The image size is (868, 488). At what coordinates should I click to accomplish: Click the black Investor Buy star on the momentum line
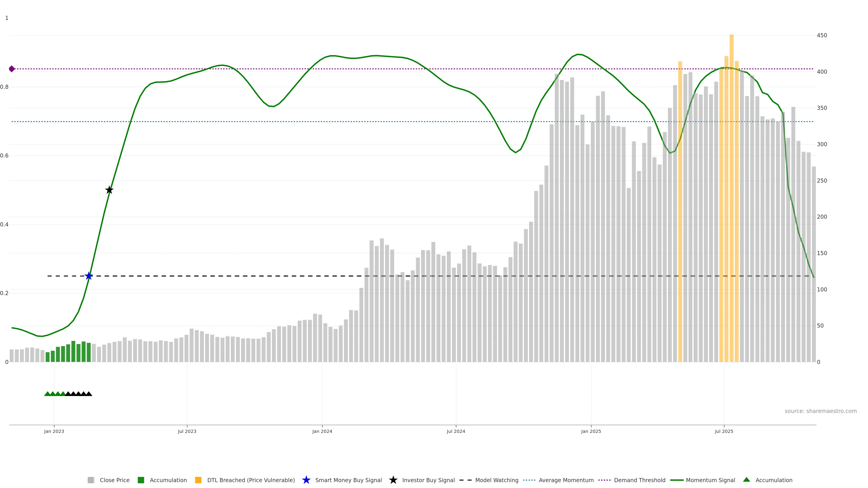[x=109, y=190]
